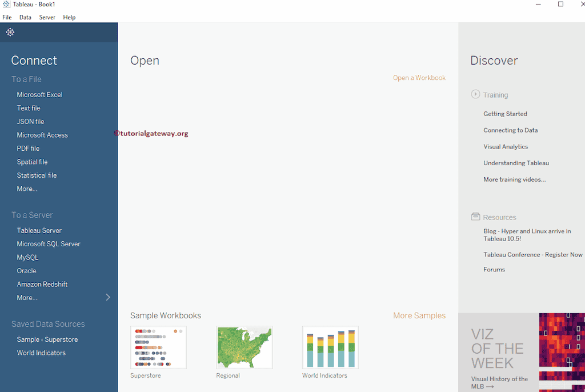Show More file connection options
This screenshot has height=392, width=585.
coord(27,189)
